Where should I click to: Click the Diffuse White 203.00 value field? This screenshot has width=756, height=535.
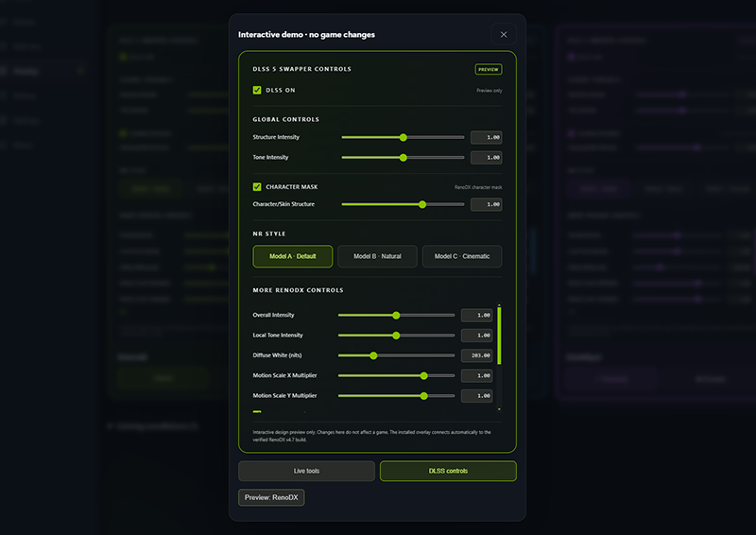coord(477,355)
